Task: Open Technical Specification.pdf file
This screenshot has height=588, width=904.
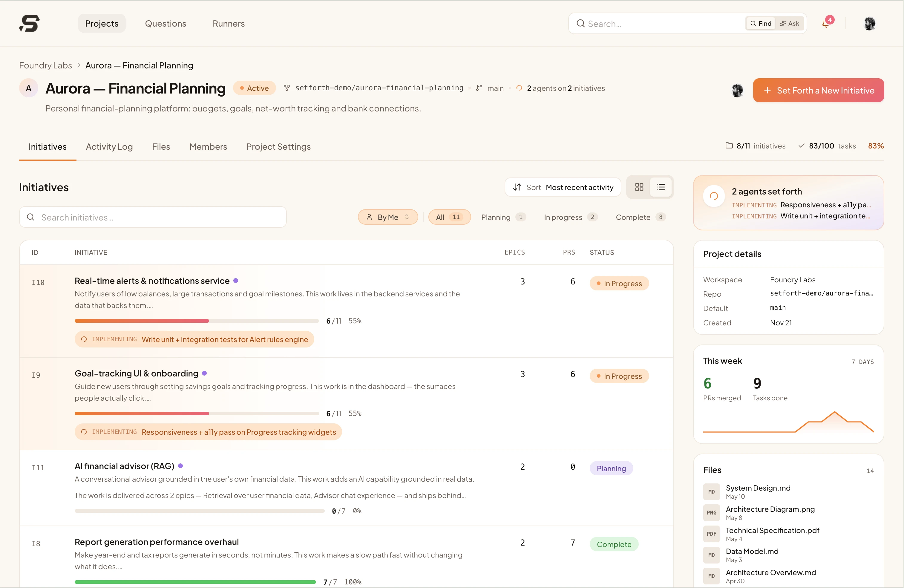Action: point(772,531)
